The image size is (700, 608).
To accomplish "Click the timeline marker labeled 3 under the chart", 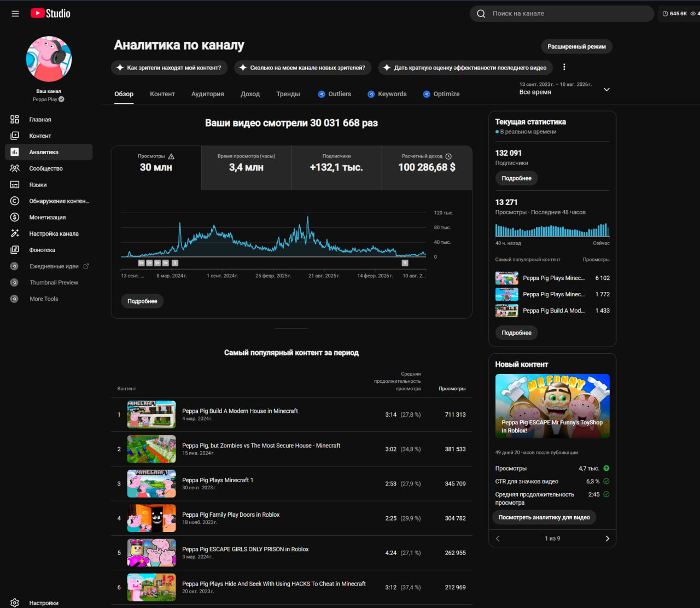I will pyautogui.click(x=174, y=263).
